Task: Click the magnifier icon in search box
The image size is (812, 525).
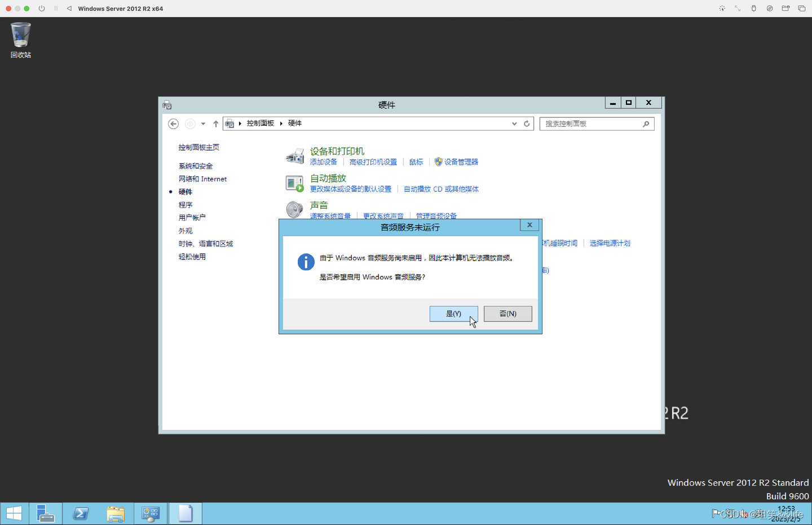Action: coord(646,123)
